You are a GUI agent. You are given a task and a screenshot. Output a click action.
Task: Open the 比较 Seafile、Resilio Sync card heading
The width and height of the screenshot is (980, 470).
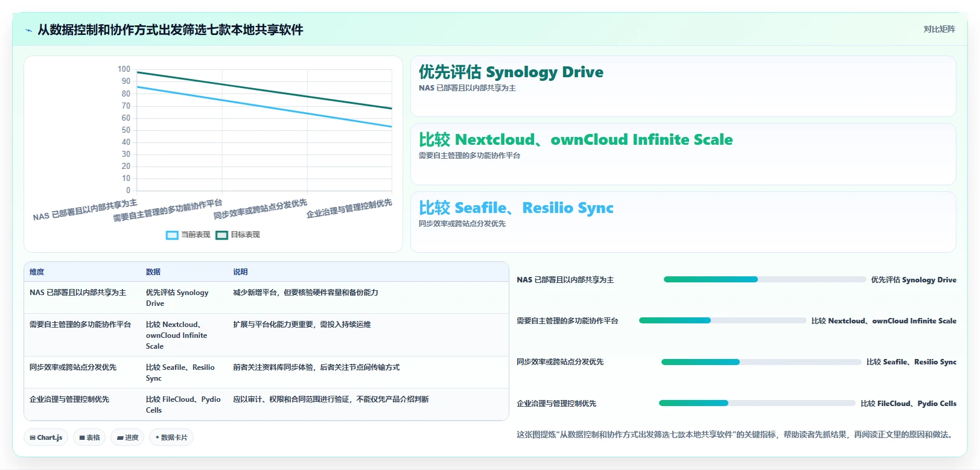click(x=516, y=208)
